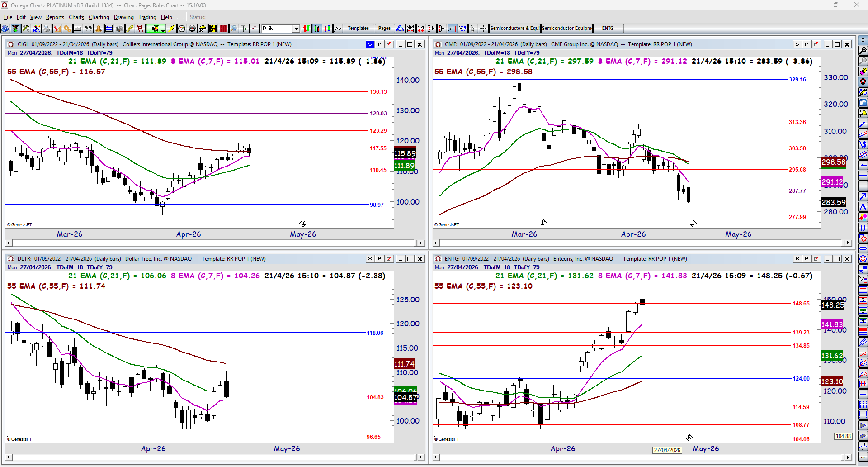
Task: Click the red export icon on ENTG chart
Action: [816, 259]
